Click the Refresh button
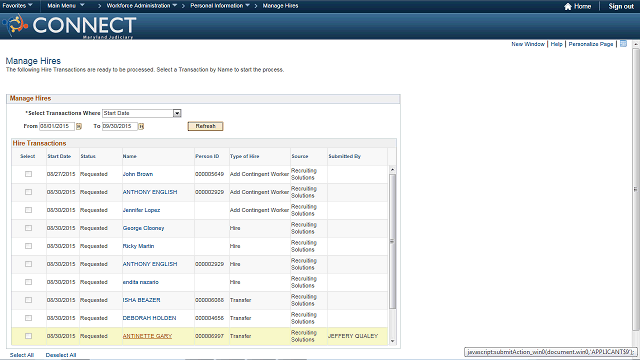The width and height of the screenshot is (640, 360). [205, 126]
